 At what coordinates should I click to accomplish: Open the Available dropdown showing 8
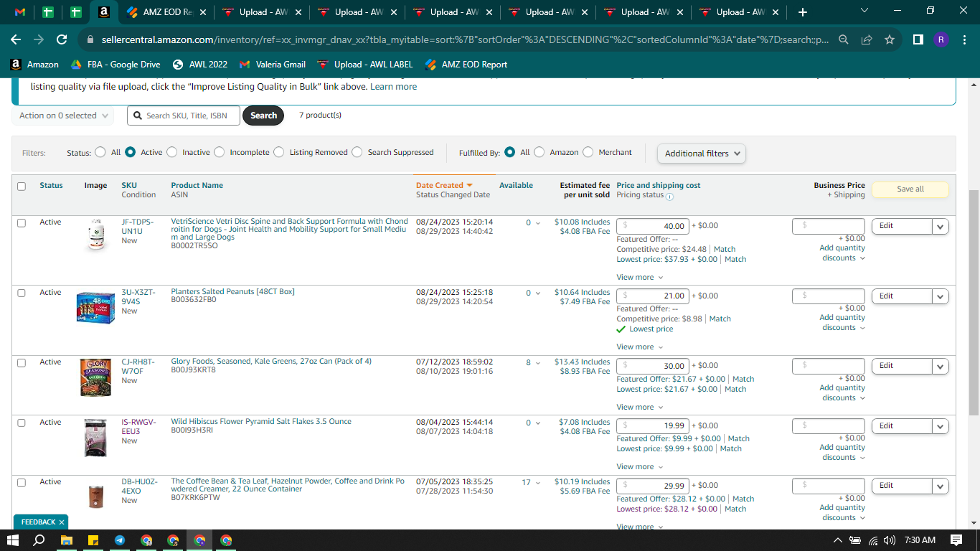click(x=533, y=362)
